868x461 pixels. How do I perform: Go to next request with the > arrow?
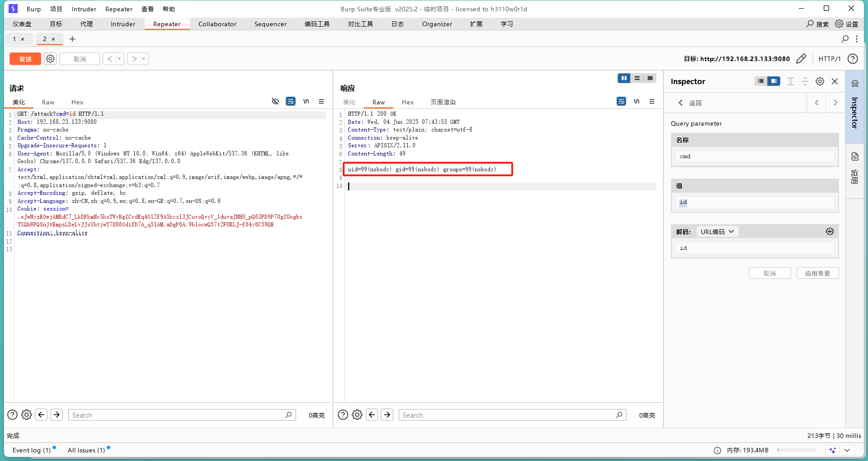tap(134, 59)
